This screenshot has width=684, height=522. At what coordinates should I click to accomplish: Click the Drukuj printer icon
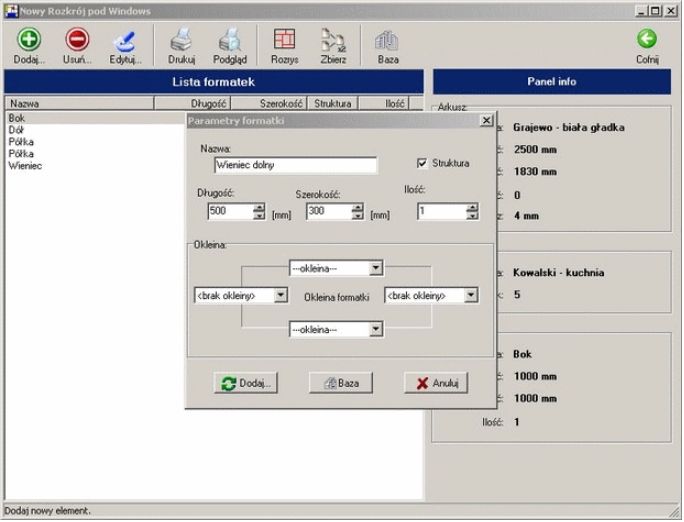pyautogui.click(x=181, y=40)
